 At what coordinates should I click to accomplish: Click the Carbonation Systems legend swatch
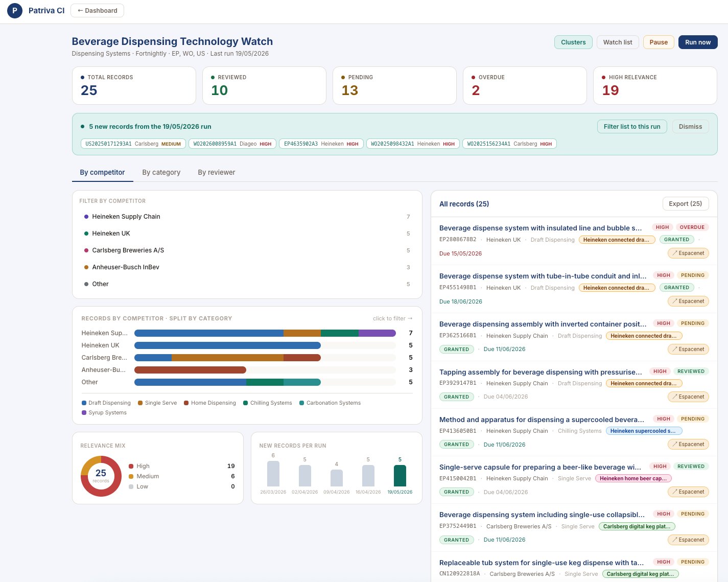click(x=302, y=403)
